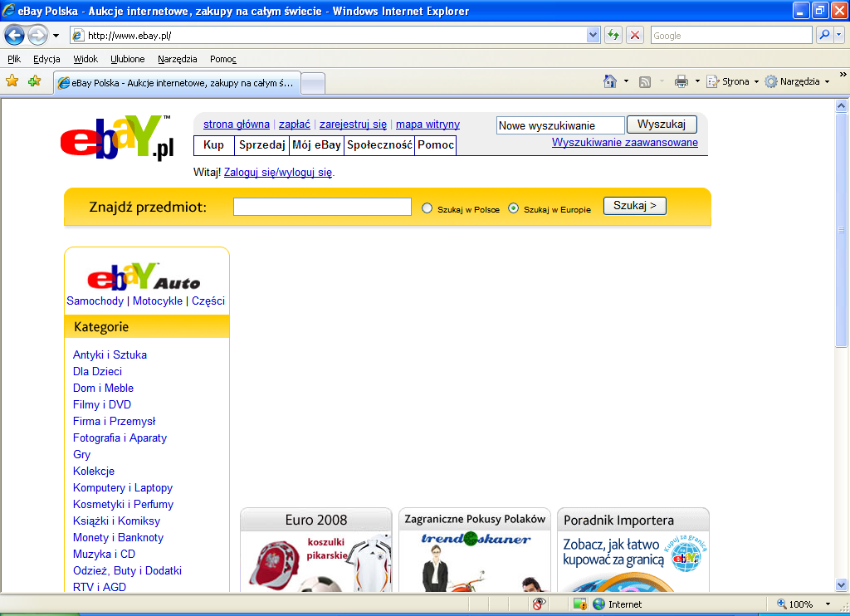Open the Kup navigation tab
The width and height of the screenshot is (850, 616).
(213, 144)
